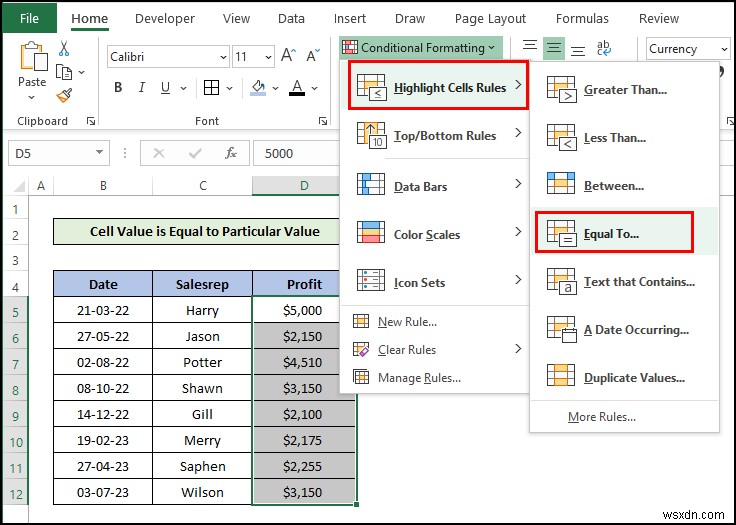The height and width of the screenshot is (525, 736).
Task: Switch to the Developer tab
Action: tap(165, 18)
